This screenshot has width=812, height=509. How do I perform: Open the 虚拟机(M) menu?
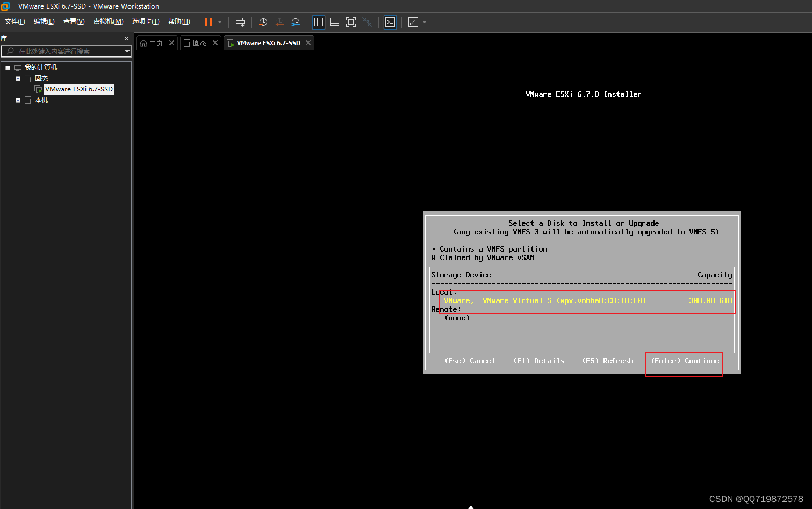coord(108,21)
